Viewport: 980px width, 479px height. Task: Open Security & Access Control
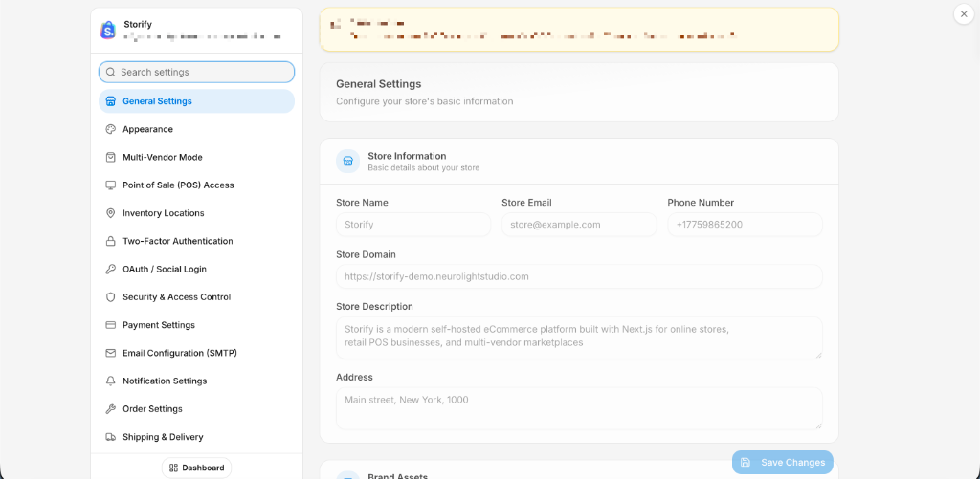196,297
